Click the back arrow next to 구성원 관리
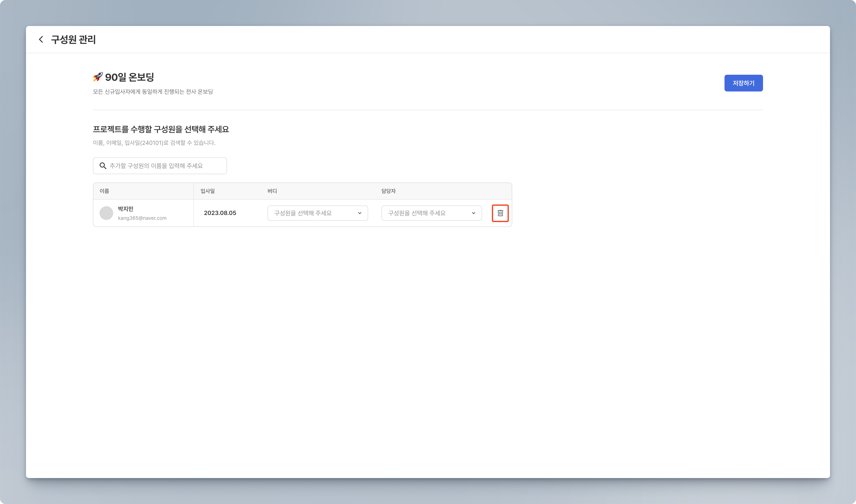Screen dimensions: 856x504 41,39
